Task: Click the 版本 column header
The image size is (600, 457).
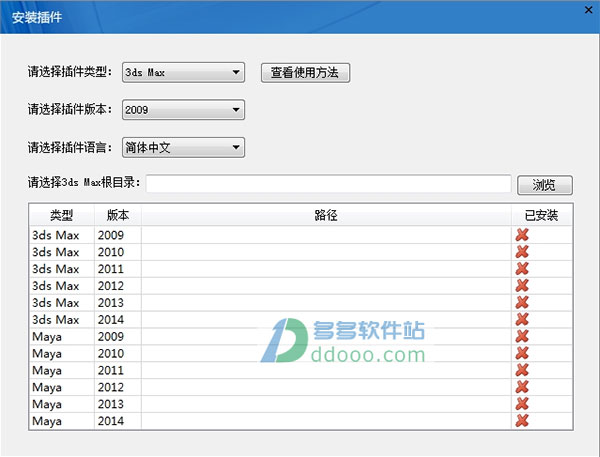Action: tap(118, 215)
